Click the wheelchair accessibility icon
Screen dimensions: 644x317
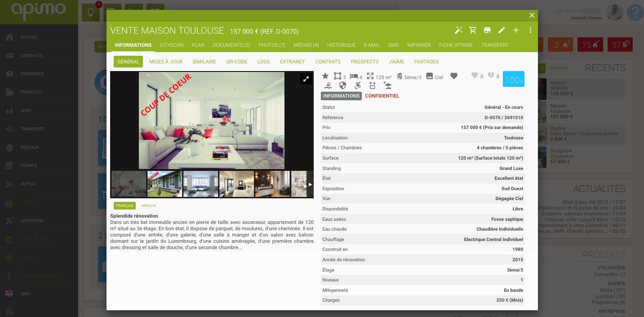click(358, 85)
